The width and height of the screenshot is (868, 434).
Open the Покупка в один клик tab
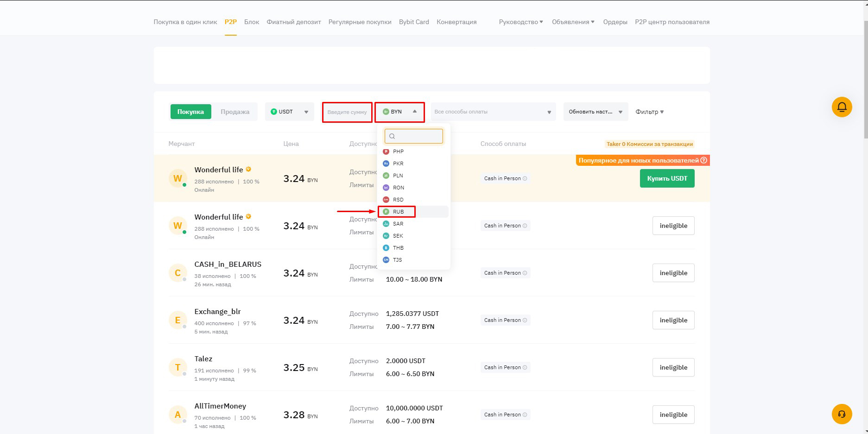coord(185,22)
